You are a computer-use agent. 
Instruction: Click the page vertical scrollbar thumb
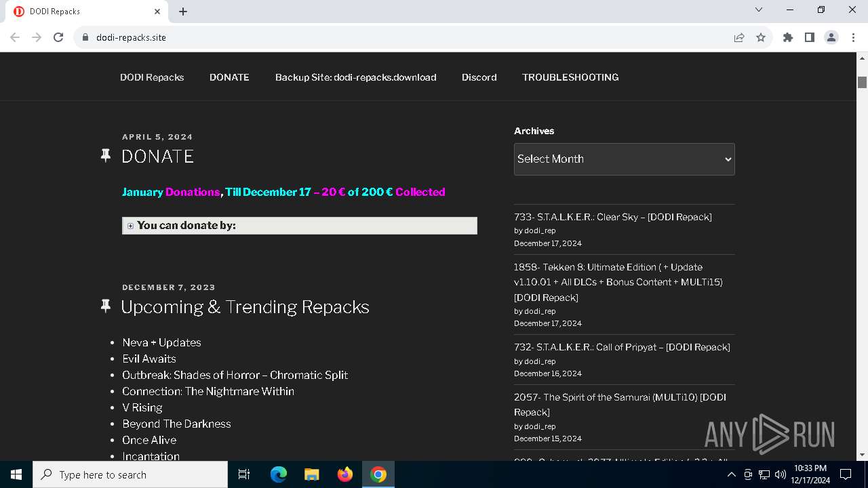coord(862,82)
